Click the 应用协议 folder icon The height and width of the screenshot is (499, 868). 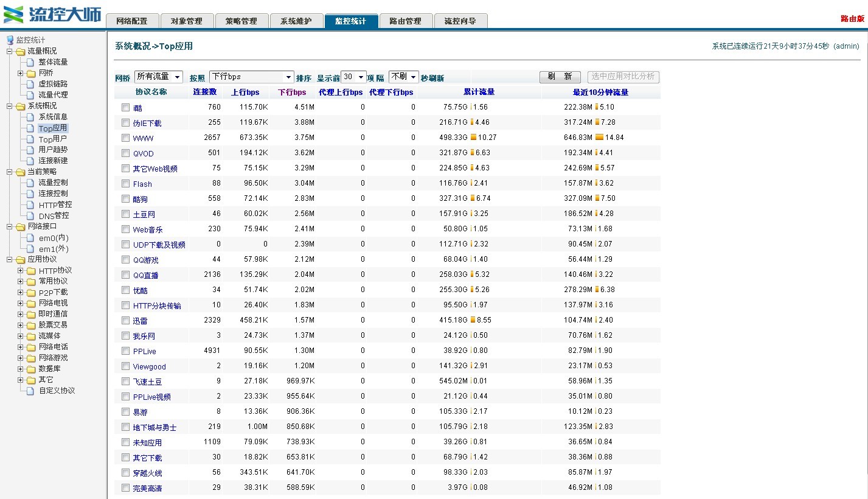pyautogui.click(x=21, y=259)
